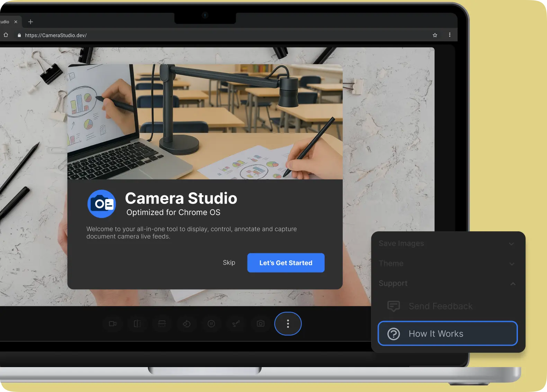Click the CameraStudio.dev address bar URL
547x392 pixels.
point(56,35)
